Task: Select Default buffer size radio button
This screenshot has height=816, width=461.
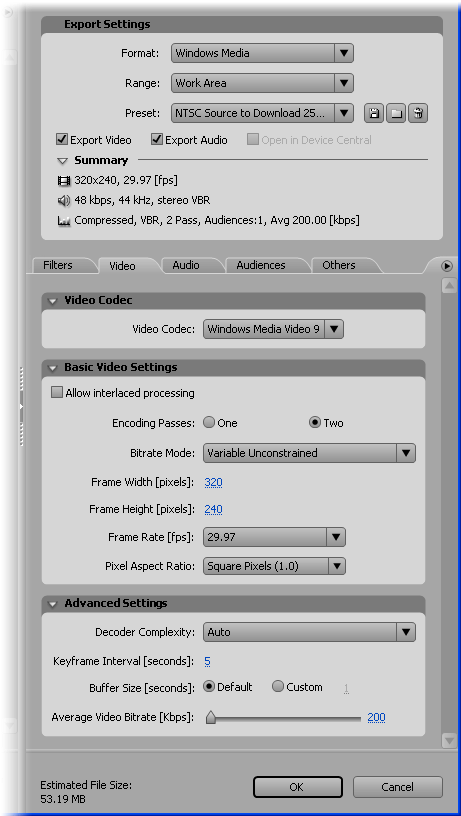Action: click(209, 687)
